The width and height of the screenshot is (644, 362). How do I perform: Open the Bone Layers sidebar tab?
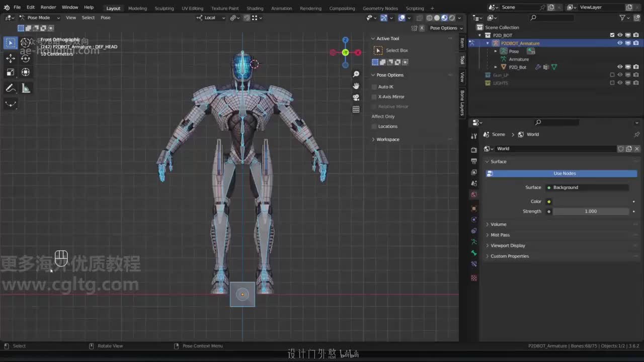[x=462, y=103]
